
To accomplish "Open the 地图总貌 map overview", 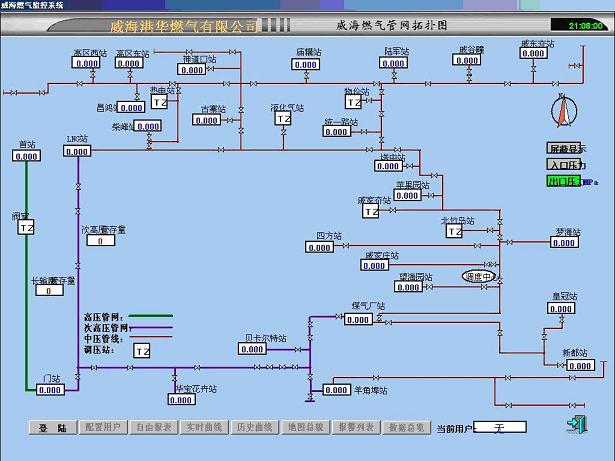I will click(x=306, y=427).
